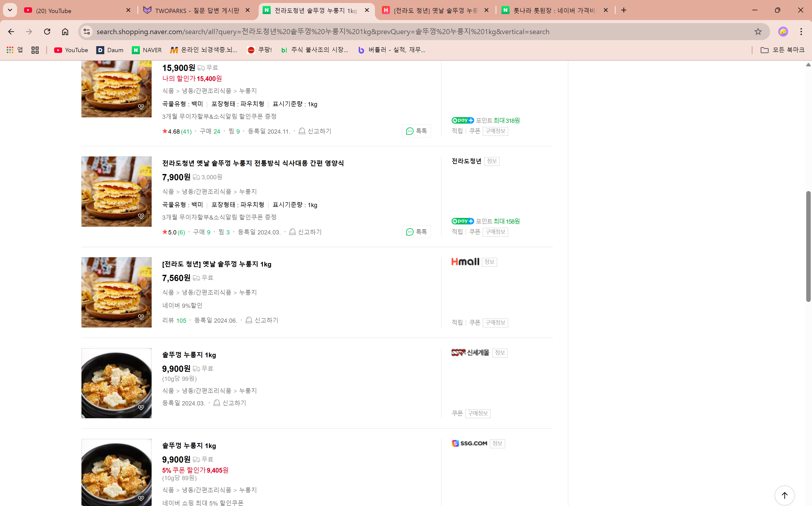This screenshot has height=506, width=812.
Task: Open Chrome three-dot menu
Action: coord(801,31)
